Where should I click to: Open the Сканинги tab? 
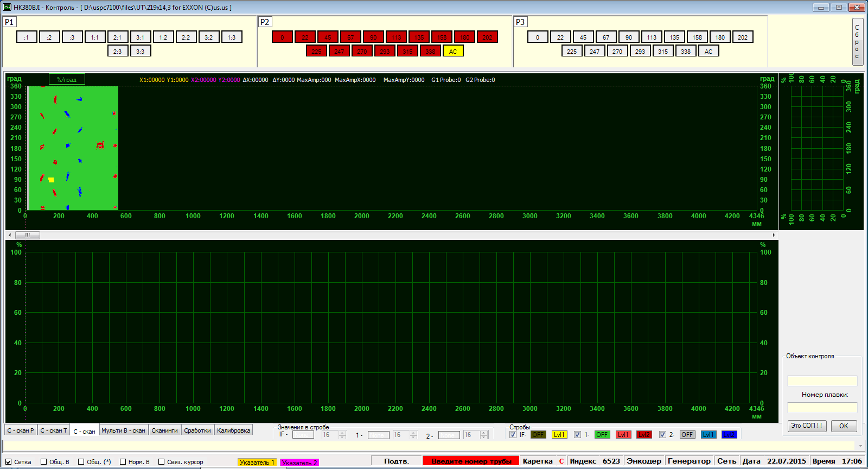click(164, 430)
